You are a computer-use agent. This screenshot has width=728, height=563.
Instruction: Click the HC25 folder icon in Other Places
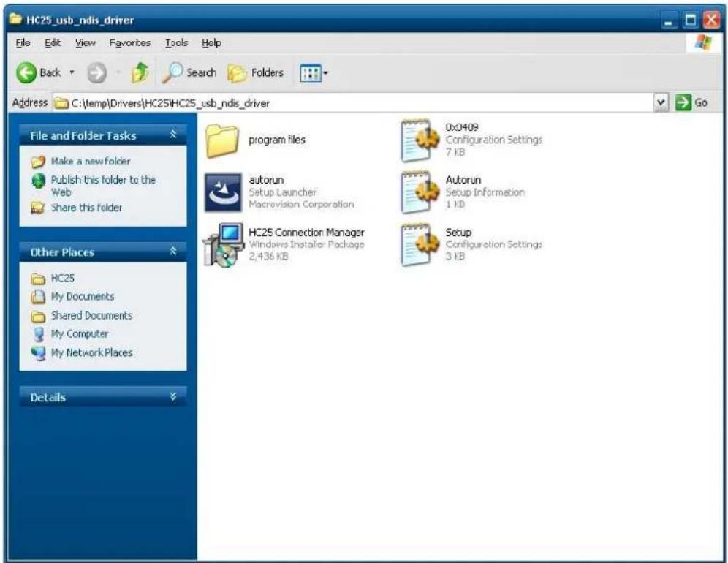tap(38, 279)
